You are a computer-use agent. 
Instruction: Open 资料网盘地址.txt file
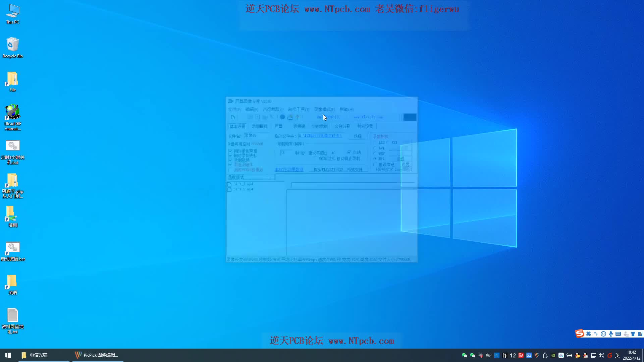[13, 321]
